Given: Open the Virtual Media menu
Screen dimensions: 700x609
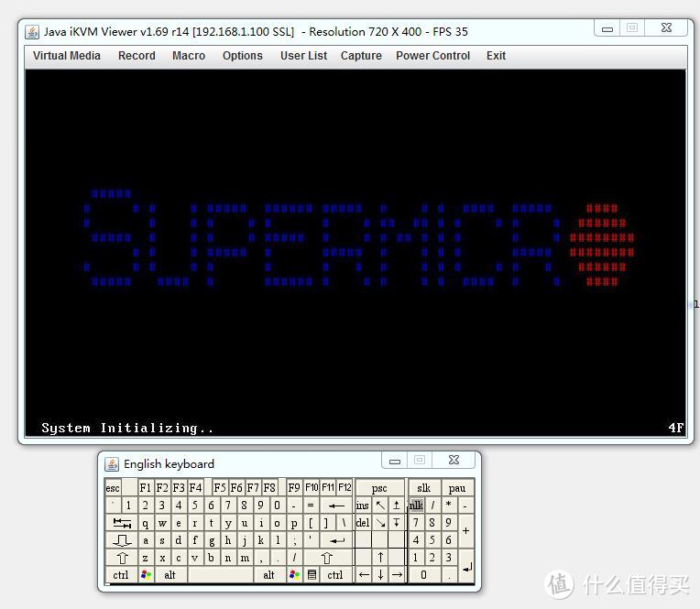Looking at the screenshot, I should point(67,56).
